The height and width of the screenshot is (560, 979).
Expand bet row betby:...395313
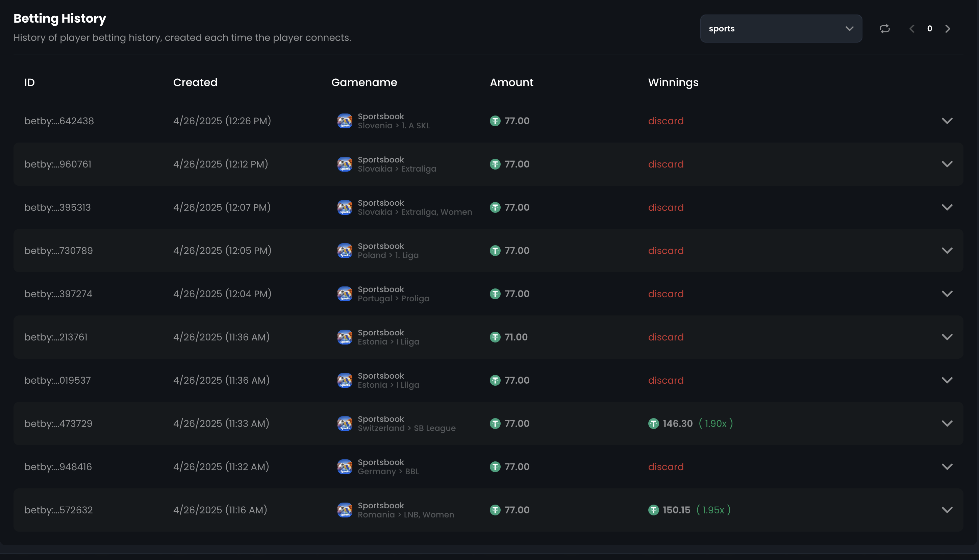click(947, 207)
